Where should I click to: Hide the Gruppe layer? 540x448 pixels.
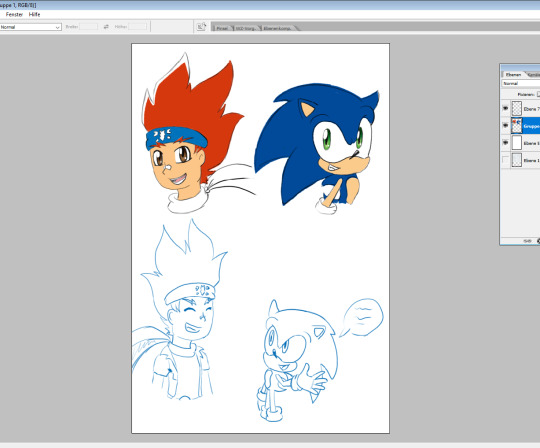click(x=505, y=126)
